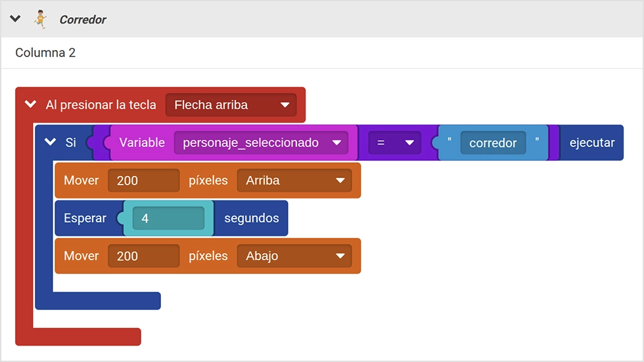Click the Corredor runner character icon

coord(40,19)
